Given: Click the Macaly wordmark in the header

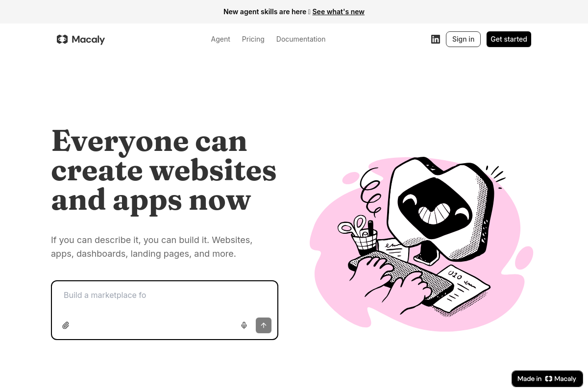Looking at the screenshot, I should pyautogui.click(x=88, y=39).
